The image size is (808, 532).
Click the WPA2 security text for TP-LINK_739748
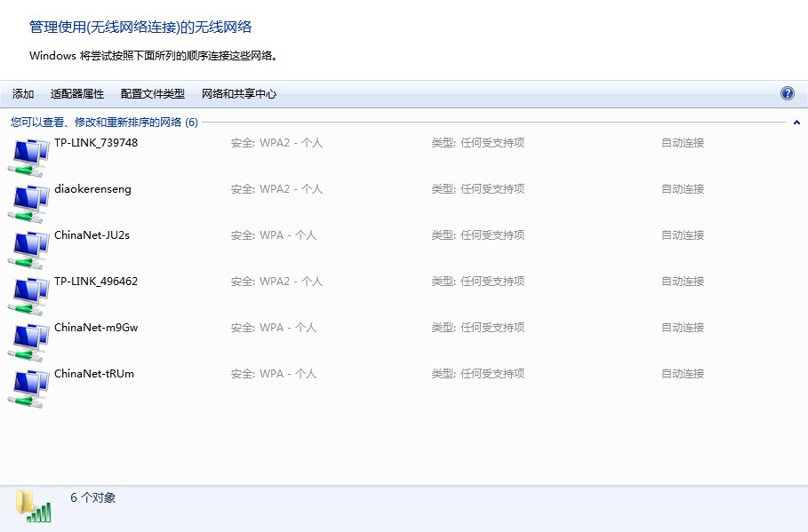pos(276,143)
